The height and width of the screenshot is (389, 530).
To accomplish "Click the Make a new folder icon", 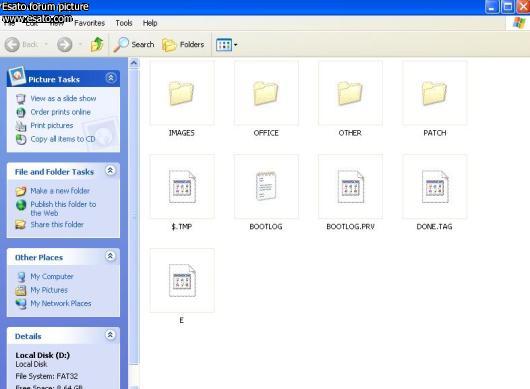I will 21,191.
